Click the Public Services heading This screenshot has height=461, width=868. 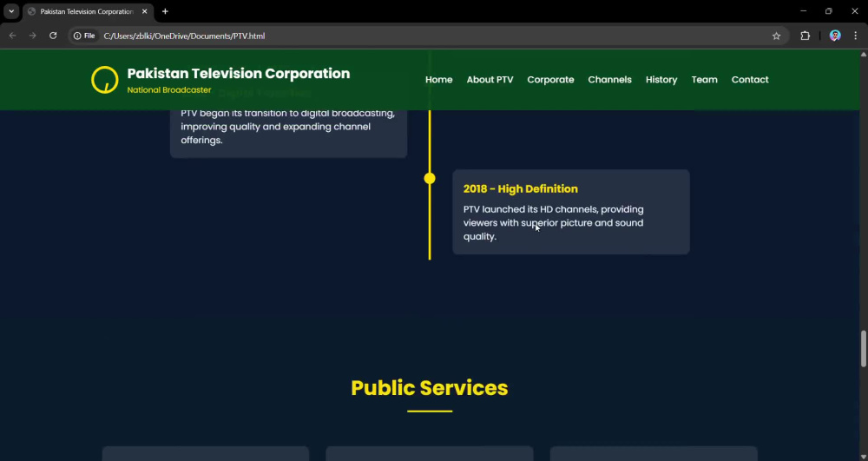(430, 388)
